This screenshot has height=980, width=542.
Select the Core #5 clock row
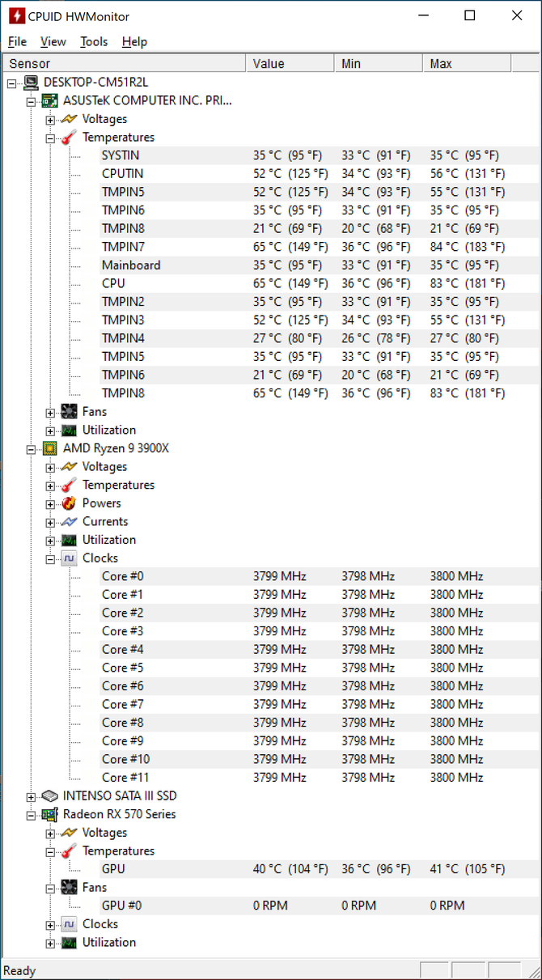(319, 668)
